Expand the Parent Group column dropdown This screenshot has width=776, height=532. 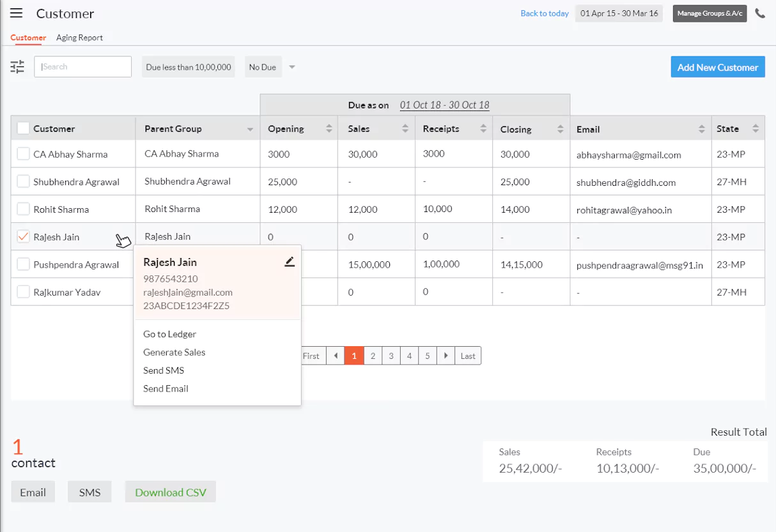(x=250, y=130)
